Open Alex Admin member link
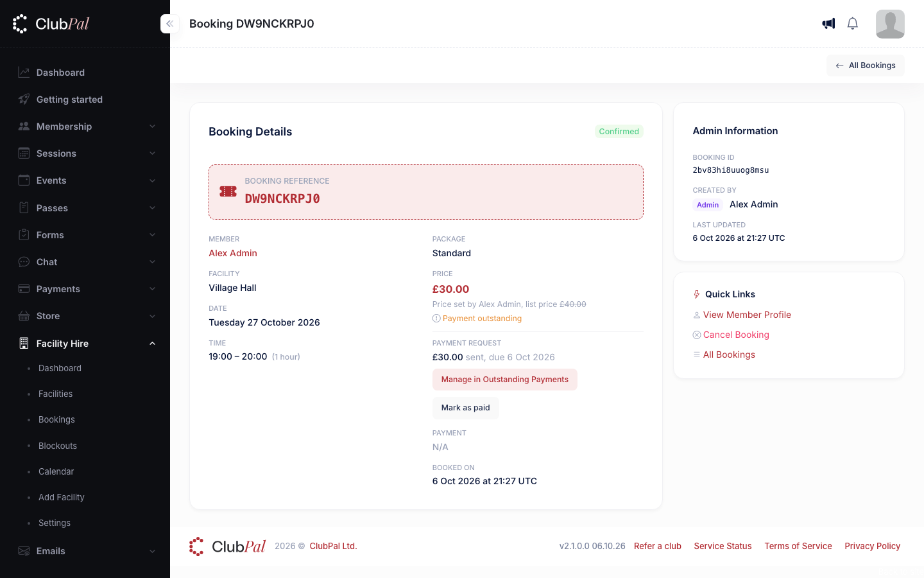 (x=233, y=253)
